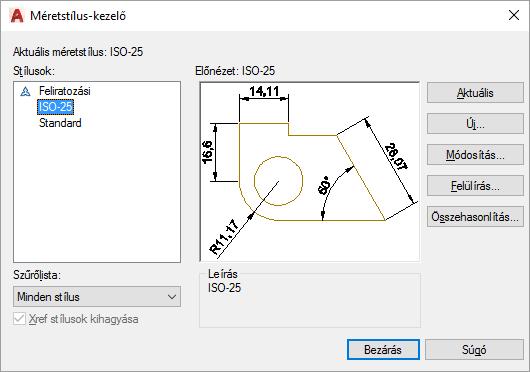
Task: Create a new style with Új... button
Action: 475,124
